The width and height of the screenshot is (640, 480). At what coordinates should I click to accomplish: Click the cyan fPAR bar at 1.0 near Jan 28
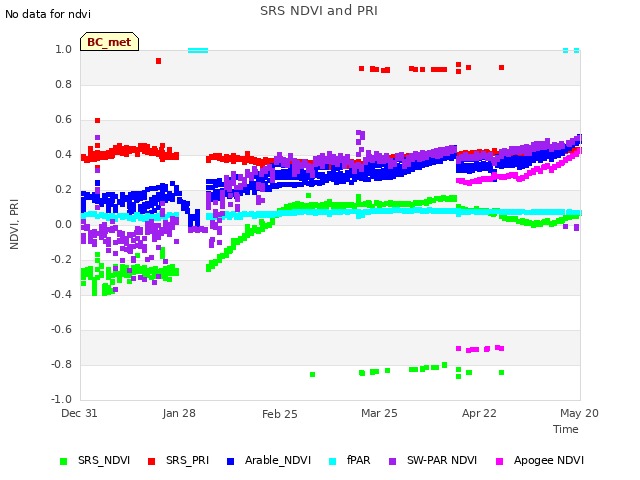[198, 51]
